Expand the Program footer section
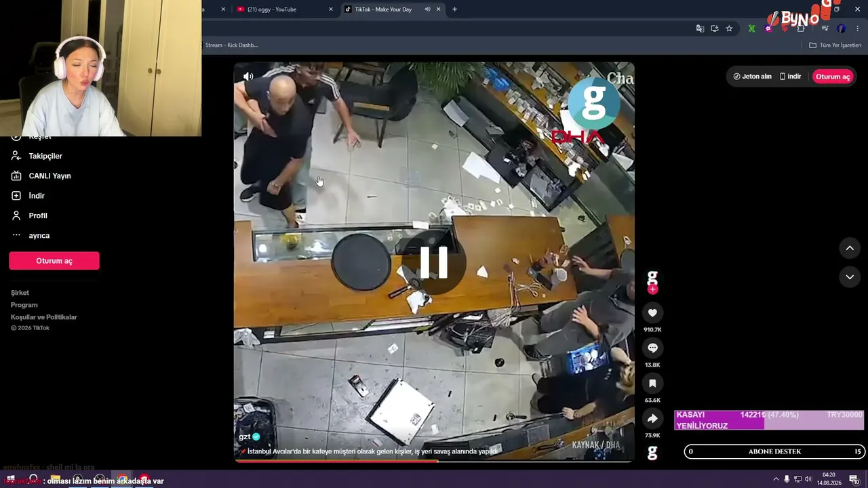Viewport: 868px width, 488px height. click(24, 305)
